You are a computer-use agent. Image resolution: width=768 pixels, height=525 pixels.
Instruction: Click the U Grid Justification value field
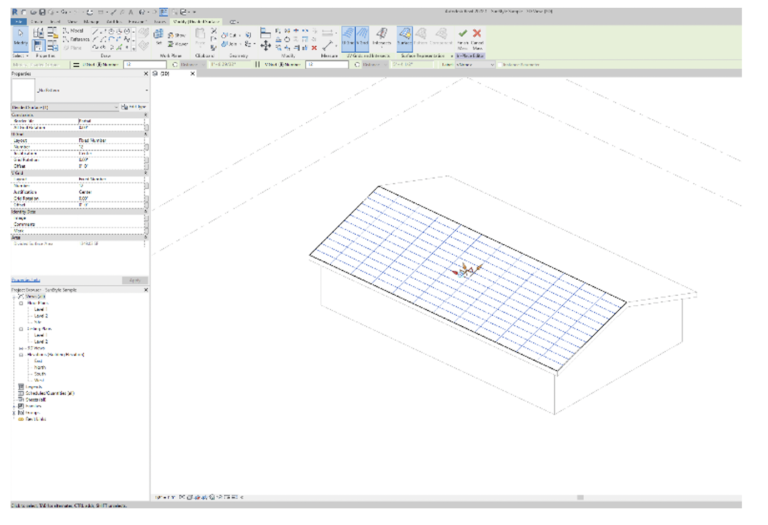click(x=111, y=153)
